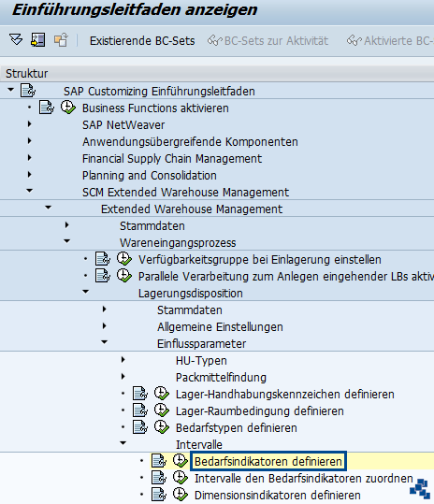The image size is (434, 504).
Task: Click the expand-all subnodes toolbar icon
Action: [x=16, y=40]
